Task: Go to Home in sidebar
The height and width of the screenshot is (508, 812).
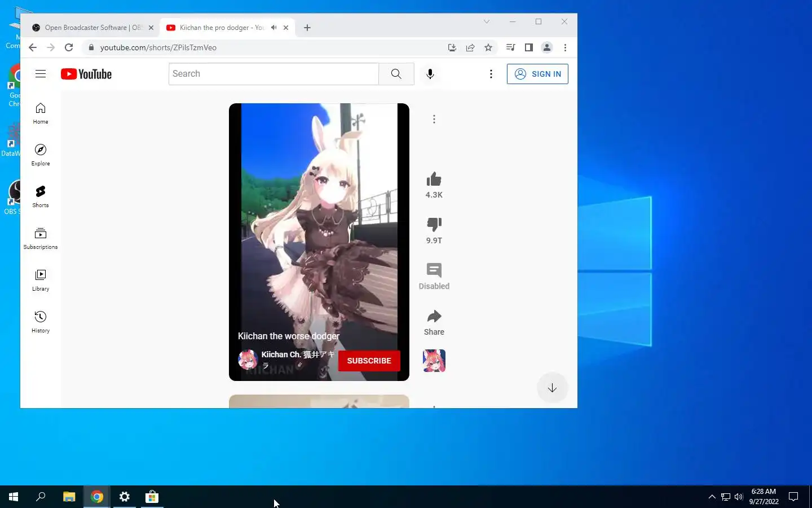Action: [41, 113]
